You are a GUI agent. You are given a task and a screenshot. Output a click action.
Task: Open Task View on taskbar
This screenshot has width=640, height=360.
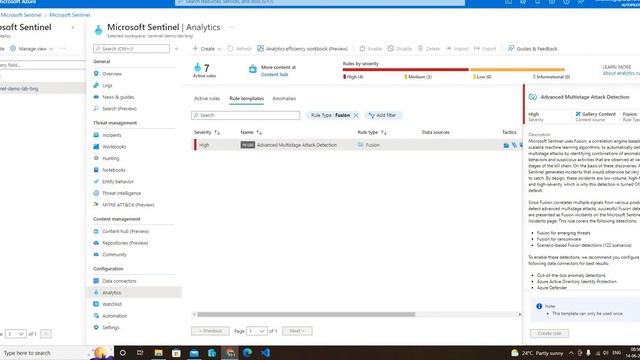140,353
